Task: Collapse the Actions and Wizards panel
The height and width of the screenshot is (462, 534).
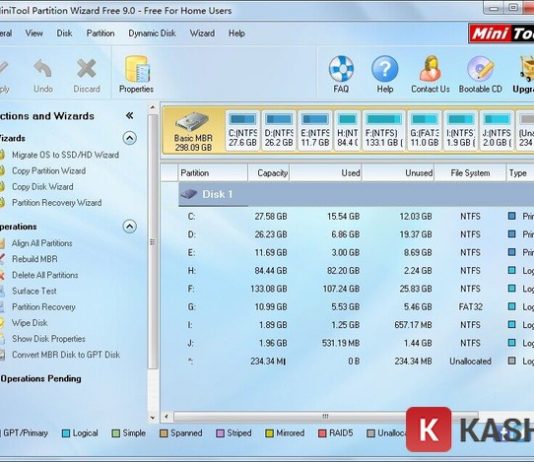Action: [x=129, y=116]
